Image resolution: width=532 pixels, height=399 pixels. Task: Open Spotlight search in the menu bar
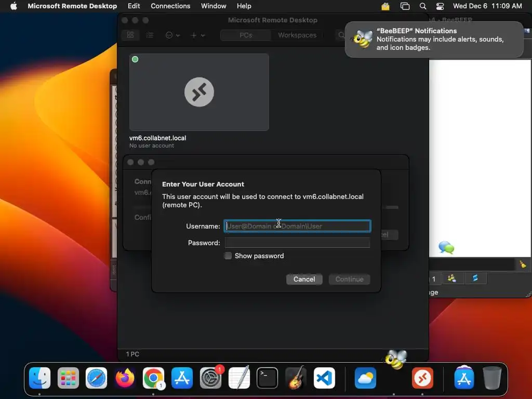tap(423, 6)
